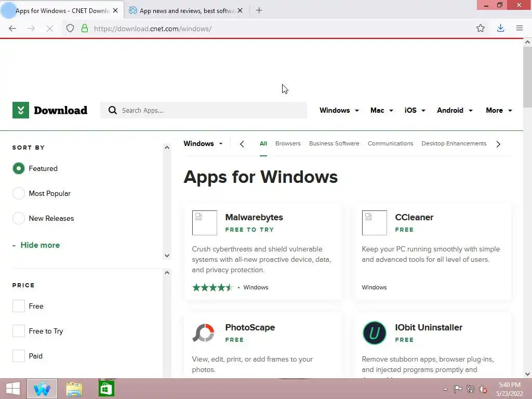Expand the iOS dropdown menu

415,110
